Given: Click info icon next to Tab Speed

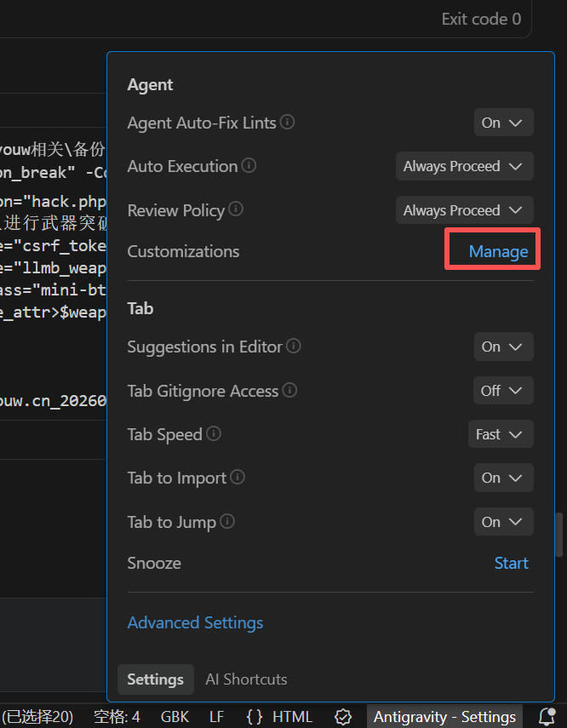Looking at the screenshot, I should tap(214, 434).
